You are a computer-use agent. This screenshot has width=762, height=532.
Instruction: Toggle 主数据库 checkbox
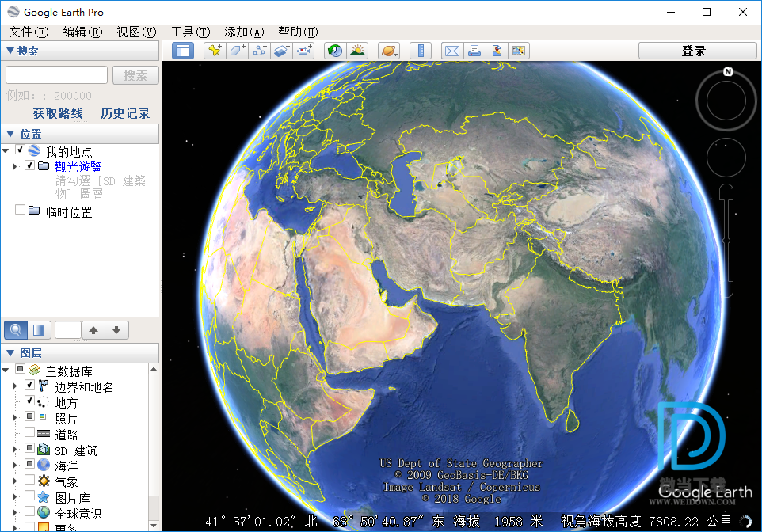point(20,369)
